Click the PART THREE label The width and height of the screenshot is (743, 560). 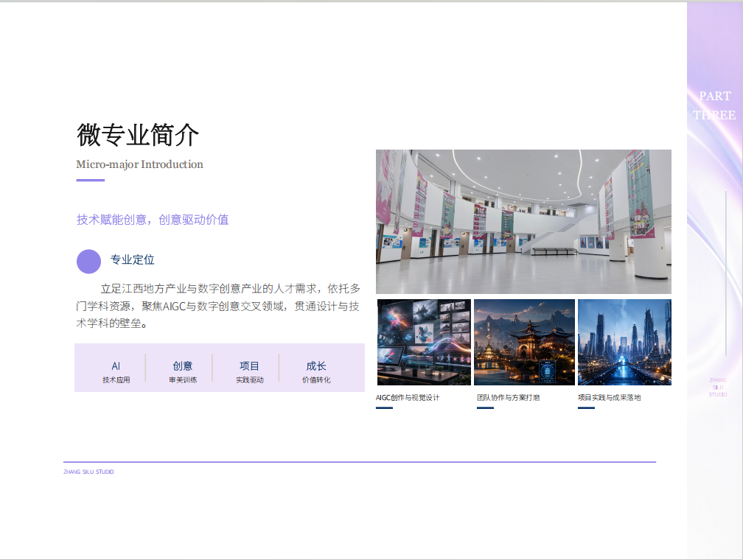click(x=714, y=105)
